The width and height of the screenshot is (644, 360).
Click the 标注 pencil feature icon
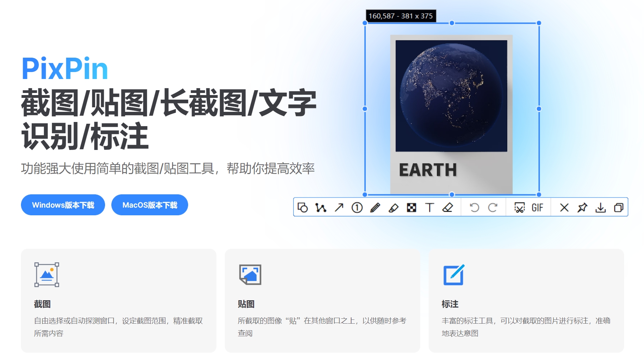click(x=454, y=275)
